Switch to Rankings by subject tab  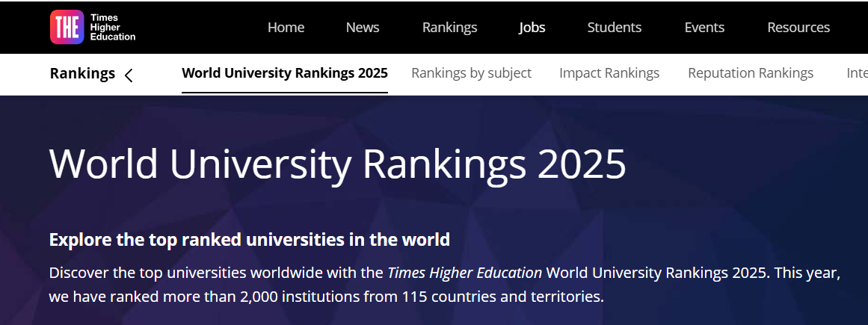(x=471, y=73)
